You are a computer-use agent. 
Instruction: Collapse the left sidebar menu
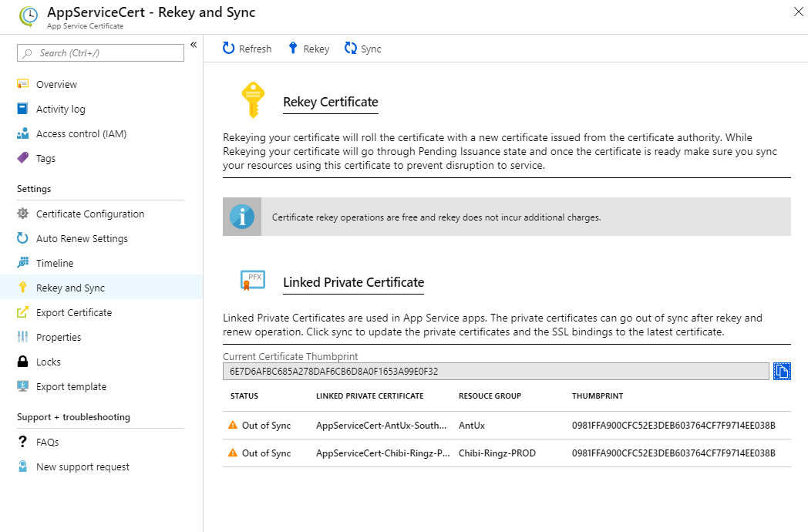[x=194, y=45]
